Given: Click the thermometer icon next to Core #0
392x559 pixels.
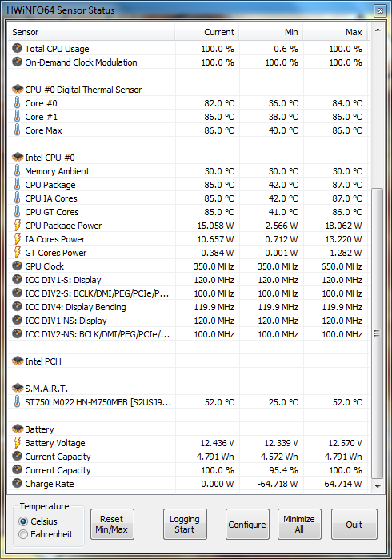Looking at the screenshot, I should tap(17, 102).
